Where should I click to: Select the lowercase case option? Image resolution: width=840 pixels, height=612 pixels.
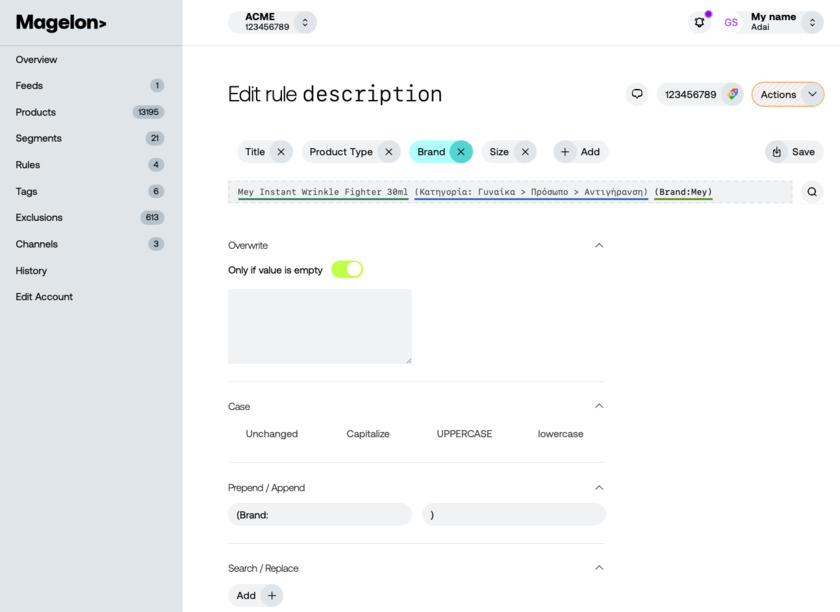[x=560, y=434]
